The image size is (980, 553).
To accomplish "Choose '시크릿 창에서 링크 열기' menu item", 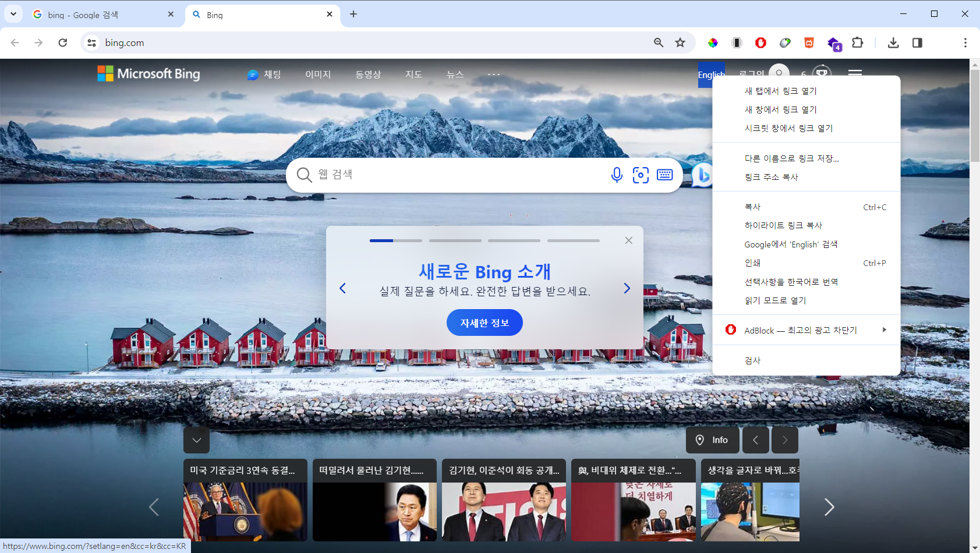I will 806,128.
